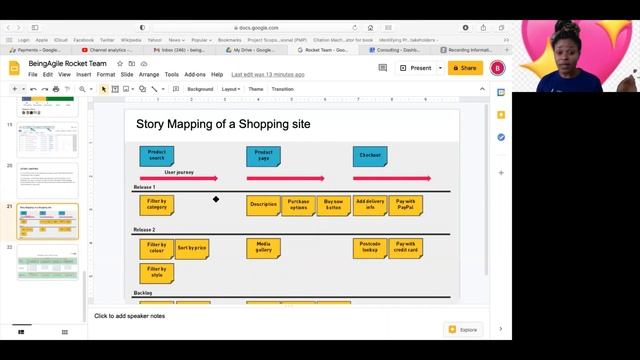The image size is (640, 360).
Task: Select slide 19 thumbnail
Action: click(47, 140)
